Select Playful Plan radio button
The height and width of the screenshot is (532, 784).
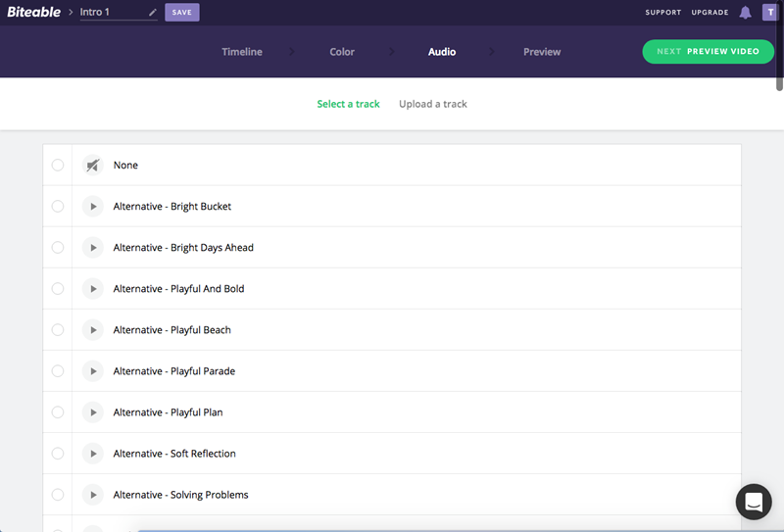[58, 412]
